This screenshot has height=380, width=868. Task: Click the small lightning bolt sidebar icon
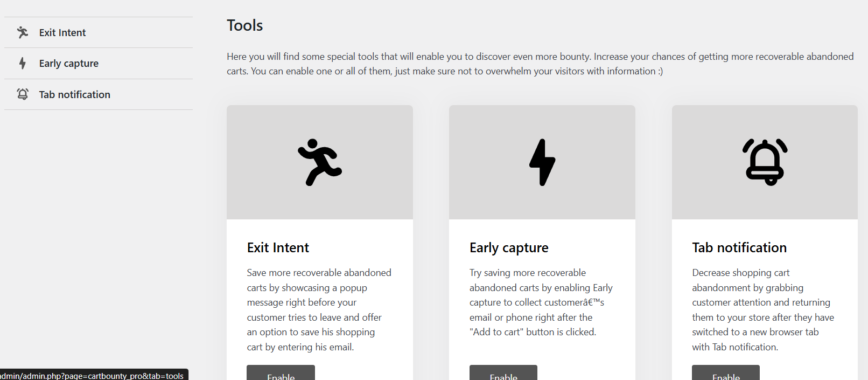pyautogui.click(x=23, y=64)
